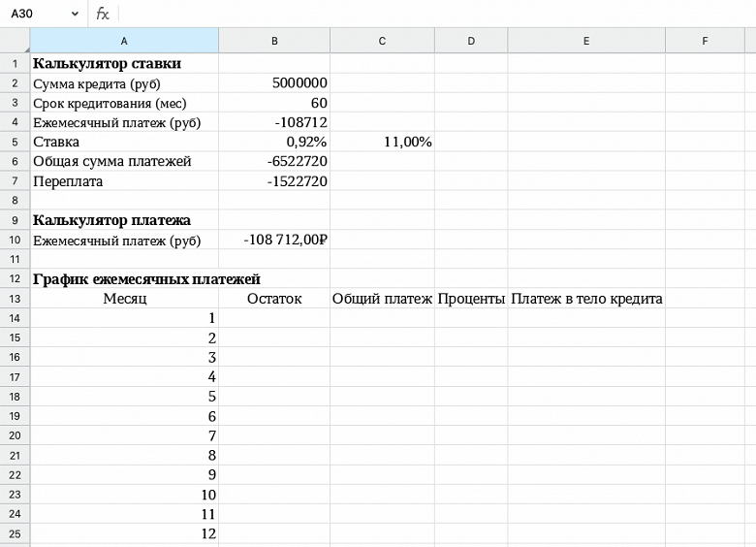756x547 pixels.
Task: Click into the formula bar input
Action: (x=437, y=14)
